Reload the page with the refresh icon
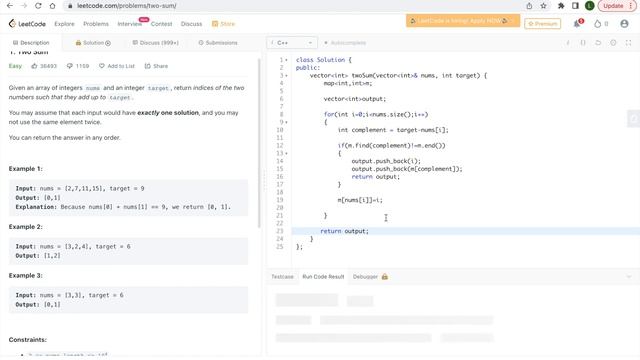640x360 pixels. coord(38,6)
